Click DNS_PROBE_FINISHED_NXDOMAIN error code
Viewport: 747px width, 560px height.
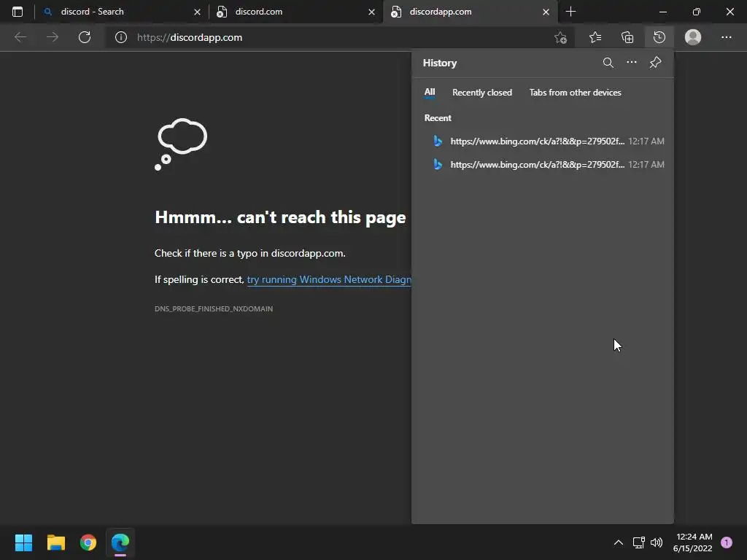(x=214, y=308)
